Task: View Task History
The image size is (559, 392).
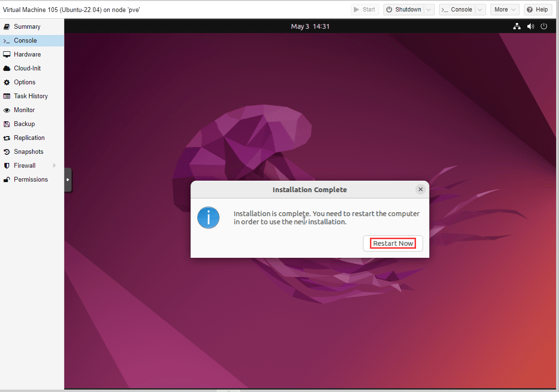Action: pyautogui.click(x=32, y=96)
